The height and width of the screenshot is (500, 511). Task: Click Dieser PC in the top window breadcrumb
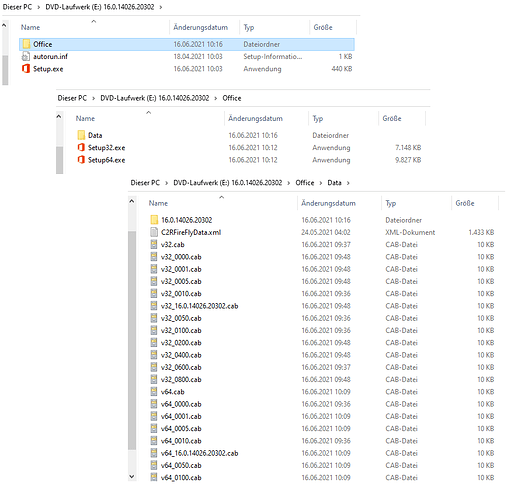pos(17,7)
